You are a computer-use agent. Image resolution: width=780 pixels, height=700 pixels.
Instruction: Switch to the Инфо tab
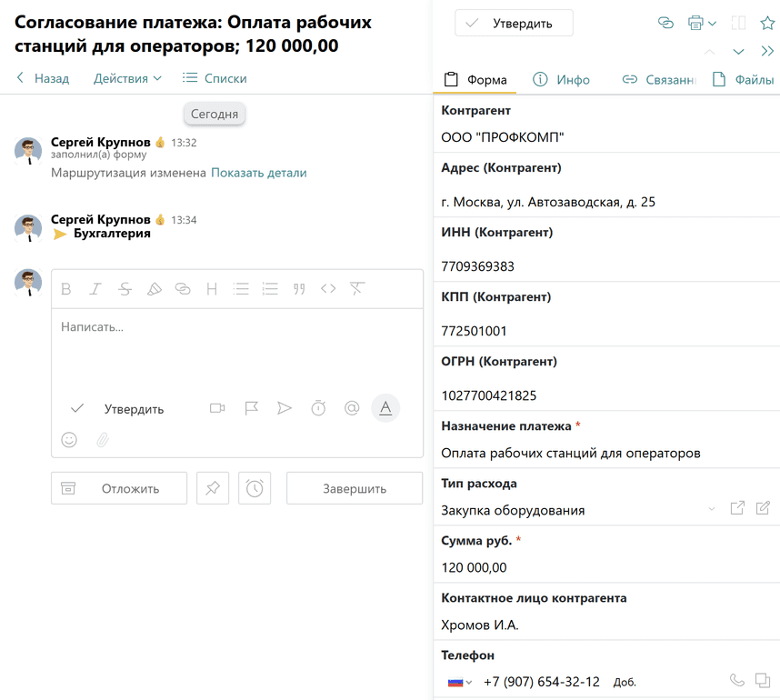click(562, 80)
